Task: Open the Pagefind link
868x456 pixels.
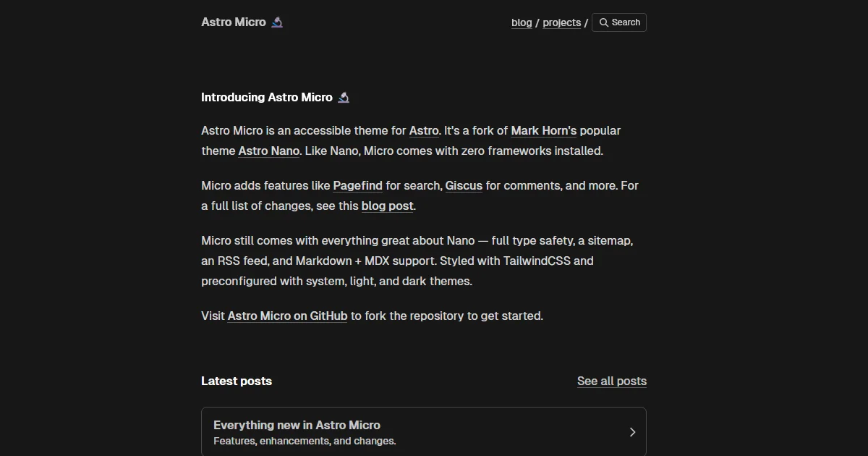Action: coord(357,185)
